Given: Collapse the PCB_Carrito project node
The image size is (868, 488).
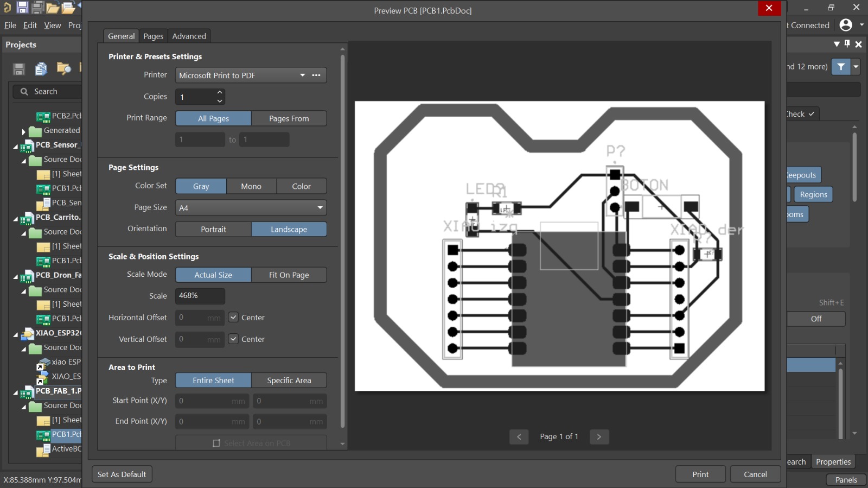Looking at the screenshot, I should [15, 218].
